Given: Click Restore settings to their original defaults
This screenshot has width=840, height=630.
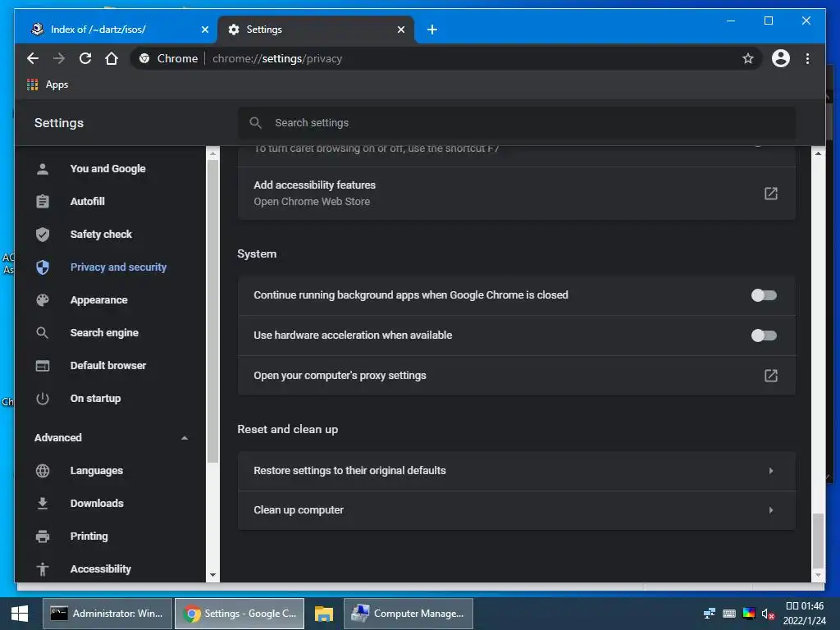Looking at the screenshot, I should pyautogui.click(x=517, y=470).
